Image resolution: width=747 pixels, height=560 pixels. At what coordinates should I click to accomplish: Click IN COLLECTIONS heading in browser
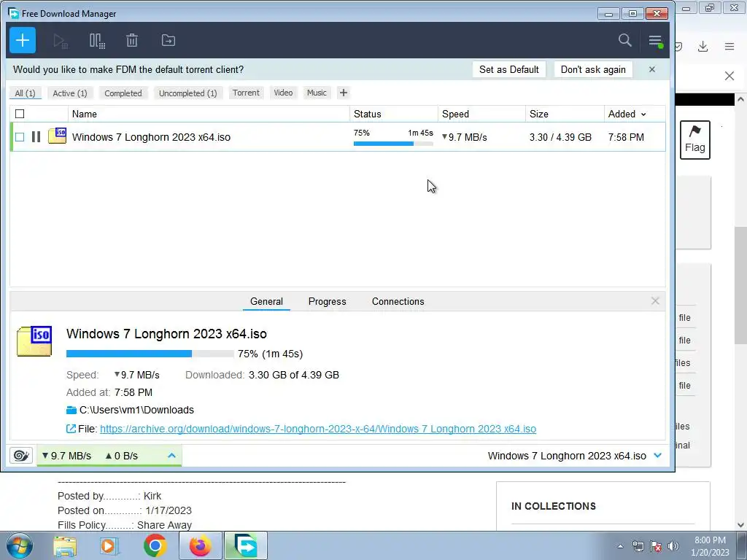[554, 506]
